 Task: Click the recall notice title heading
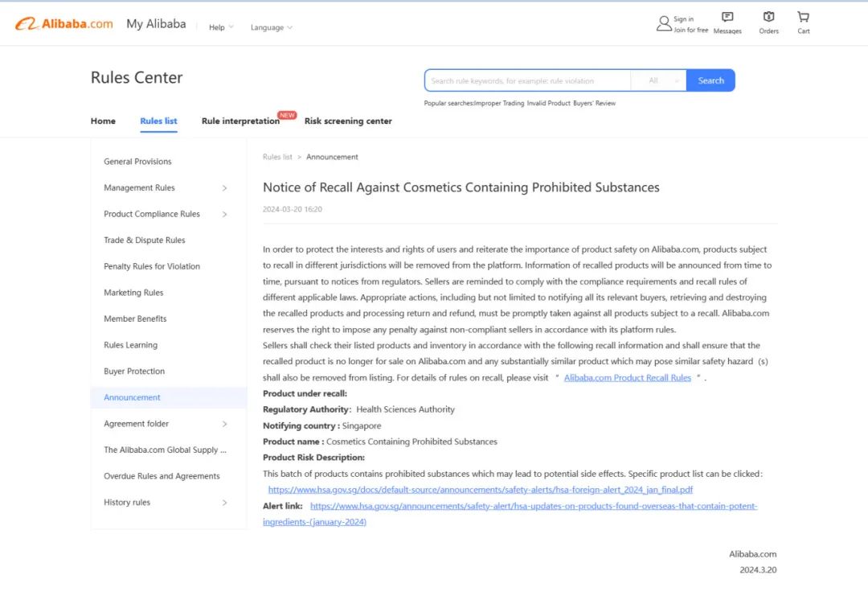(461, 187)
